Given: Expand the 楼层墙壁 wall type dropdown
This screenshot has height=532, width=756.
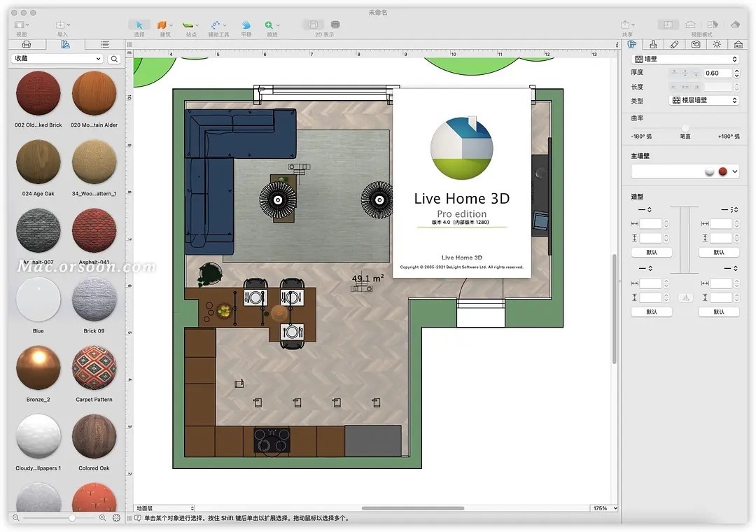Looking at the screenshot, I should 704,101.
